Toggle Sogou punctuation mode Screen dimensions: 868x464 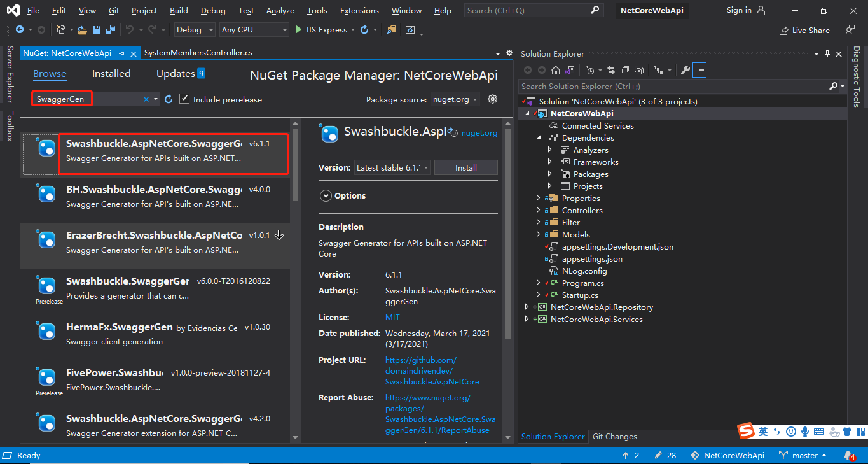pos(777,432)
